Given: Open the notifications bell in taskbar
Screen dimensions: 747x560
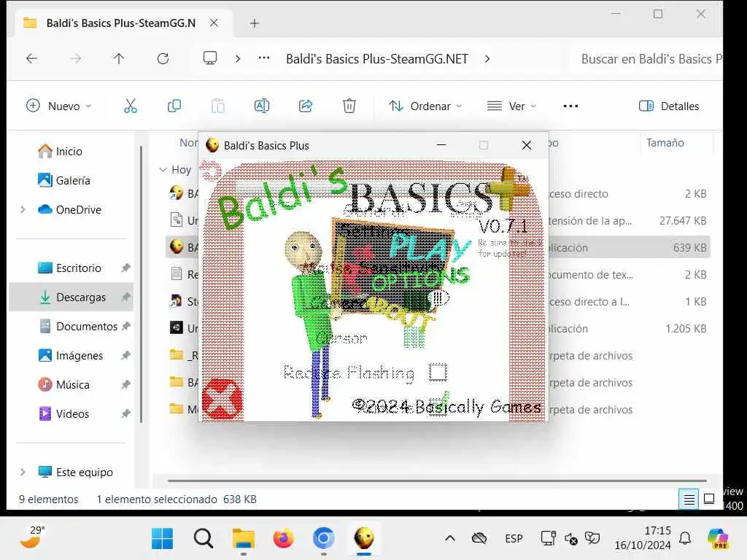Looking at the screenshot, I should 685,539.
